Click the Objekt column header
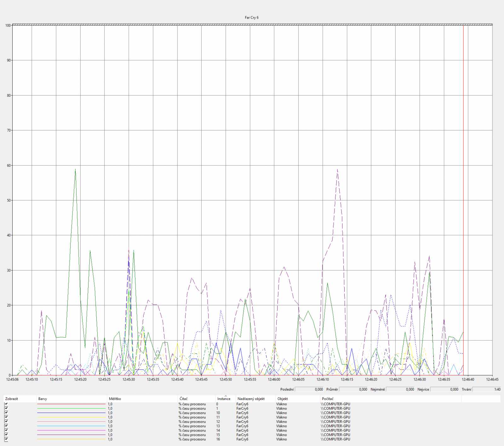 coord(298,399)
